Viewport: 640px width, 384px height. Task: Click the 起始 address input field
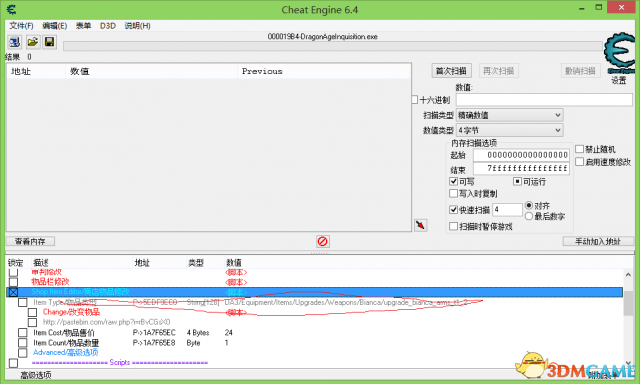click(x=521, y=155)
